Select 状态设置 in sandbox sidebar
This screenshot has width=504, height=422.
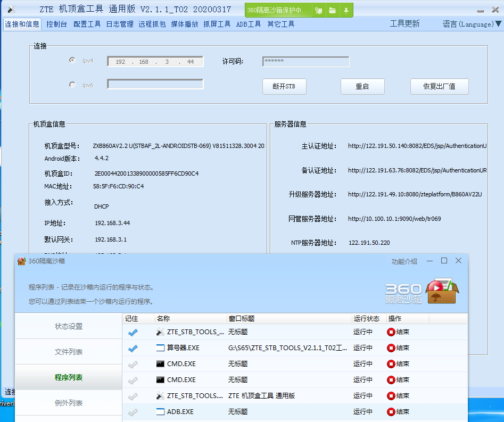69,326
